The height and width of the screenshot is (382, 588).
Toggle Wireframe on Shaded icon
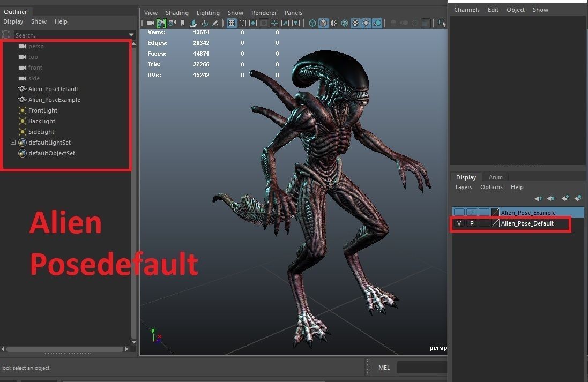(345, 23)
